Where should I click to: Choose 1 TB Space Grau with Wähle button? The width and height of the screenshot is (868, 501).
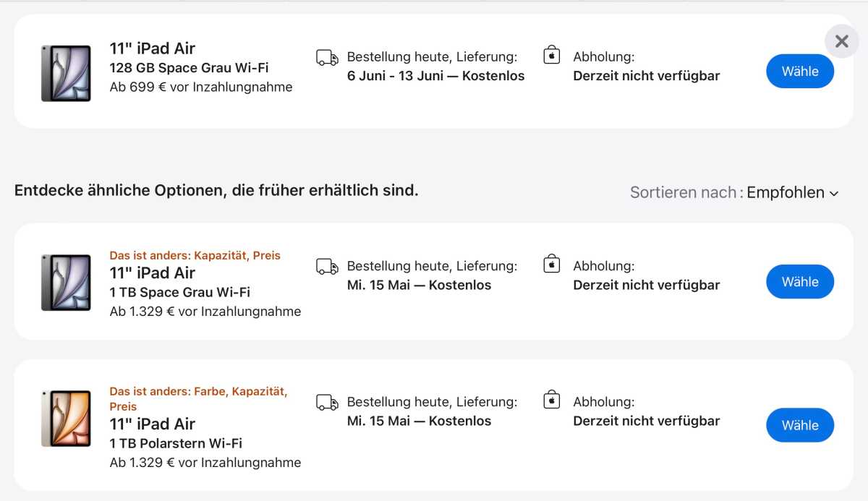coord(800,281)
